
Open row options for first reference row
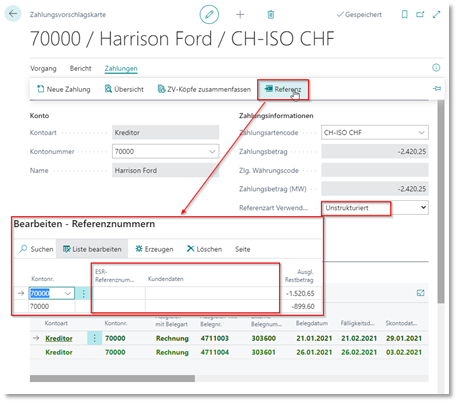pos(83,293)
